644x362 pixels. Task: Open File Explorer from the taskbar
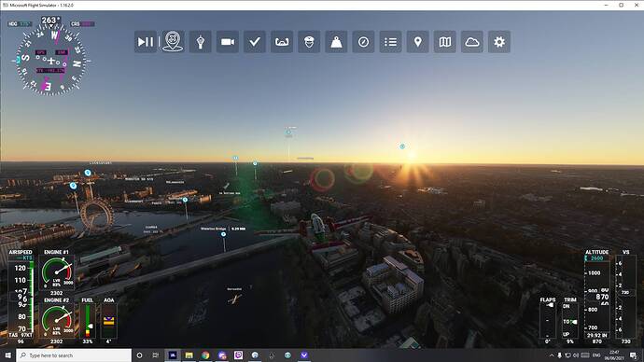(x=189, y=355)
